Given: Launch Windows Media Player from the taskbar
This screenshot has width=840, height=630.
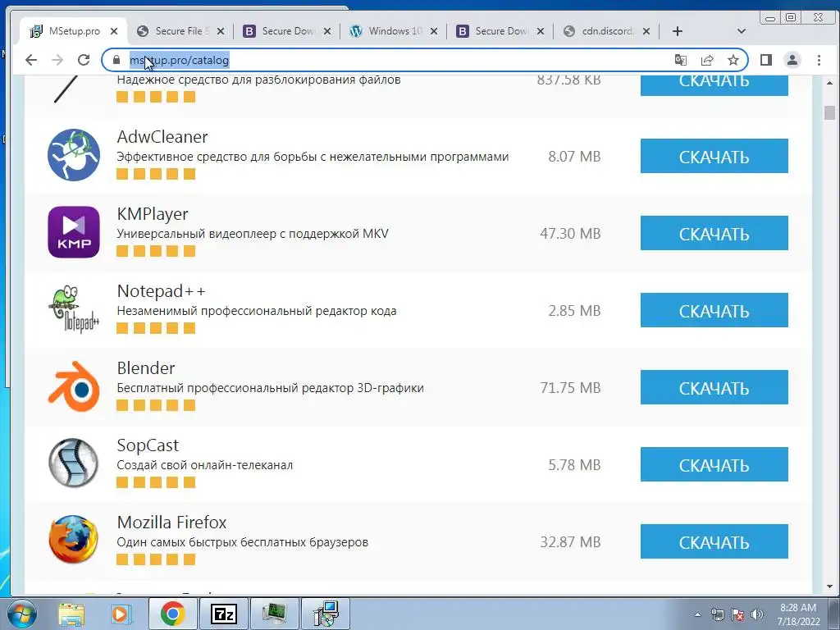Looking at the screenshot, I should click(x=121, y=614).
